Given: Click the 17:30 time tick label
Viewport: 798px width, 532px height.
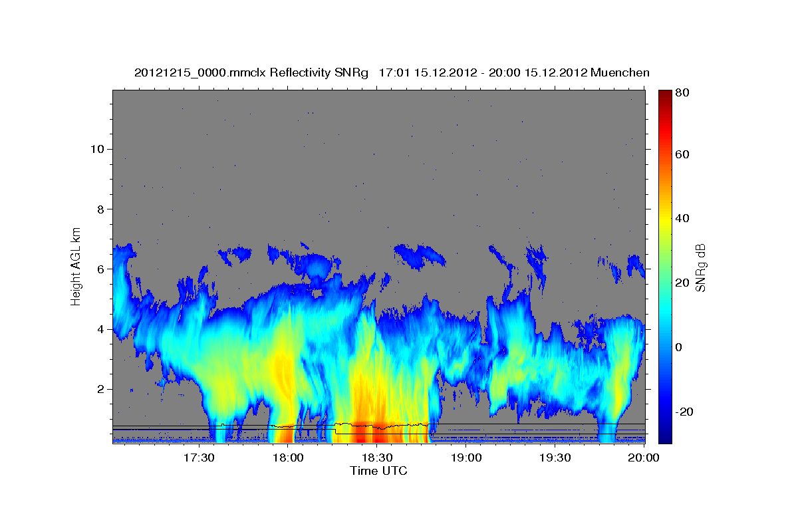Looking at the screenshot, I should [199, 458].
